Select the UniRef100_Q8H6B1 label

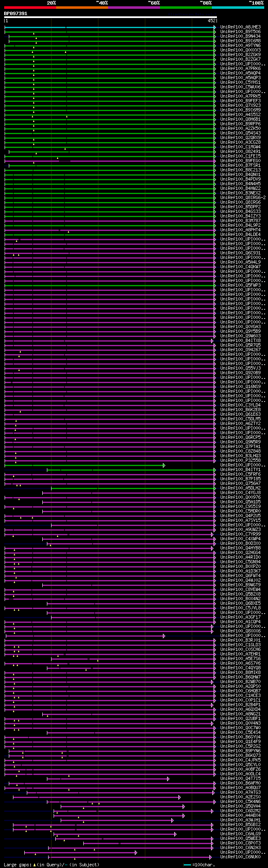click(240, 119)
